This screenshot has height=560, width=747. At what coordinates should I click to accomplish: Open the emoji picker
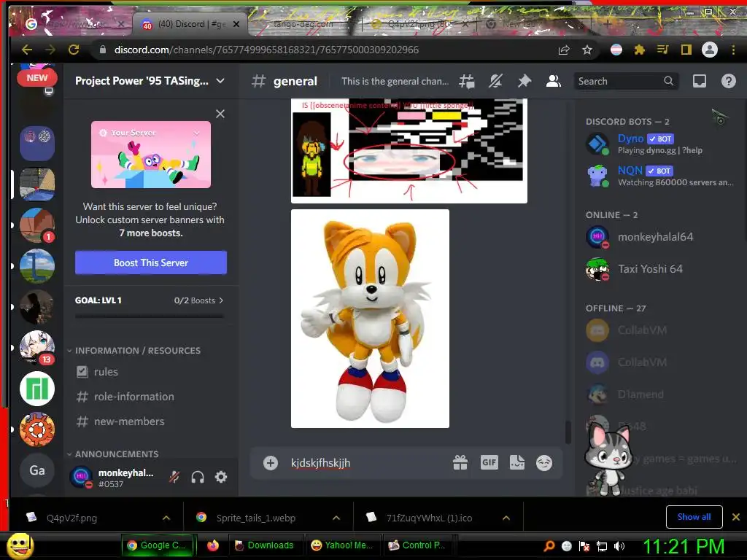[x=544, y=462]
